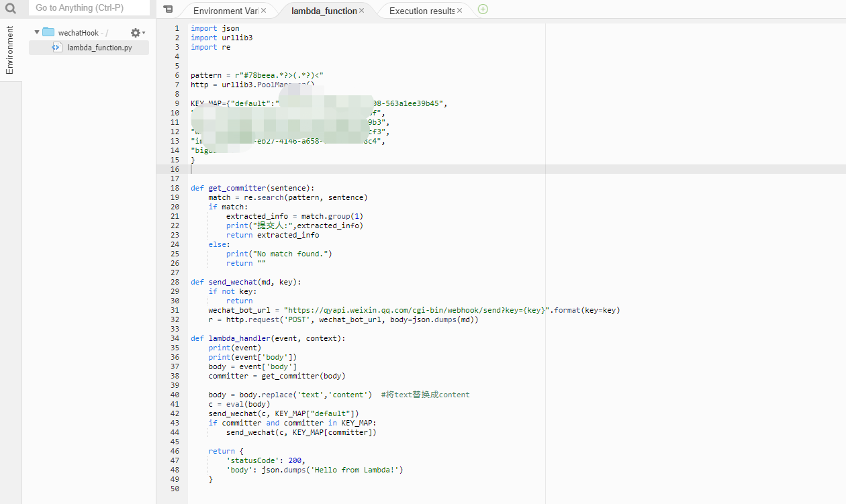Open the Environment side panel tab
846x504 pixels.
click(x=10, y=50)
